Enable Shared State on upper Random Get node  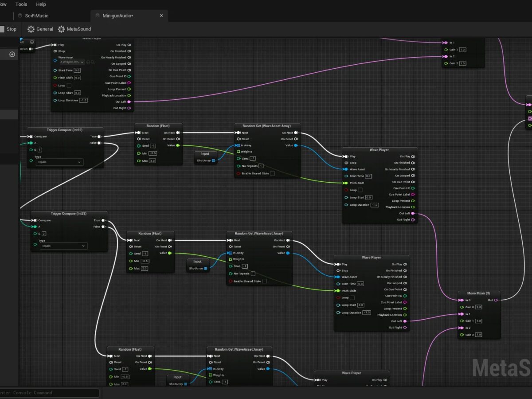pos(272,173)
